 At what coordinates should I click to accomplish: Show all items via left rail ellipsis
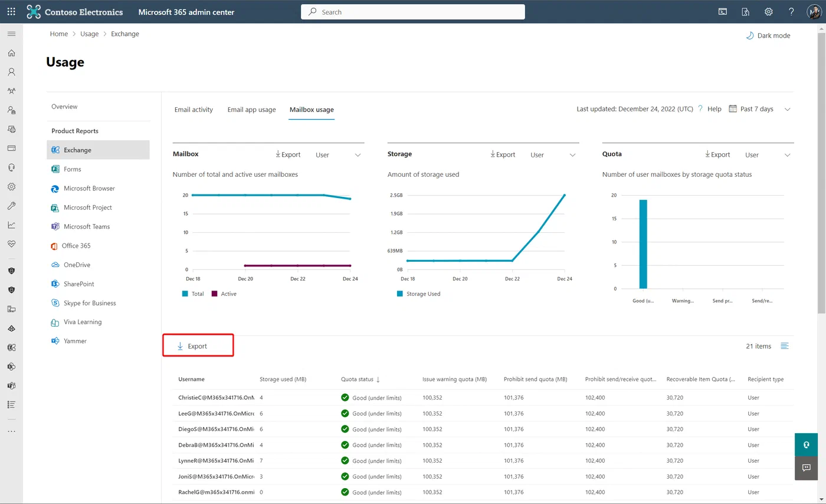click(11, 431)
